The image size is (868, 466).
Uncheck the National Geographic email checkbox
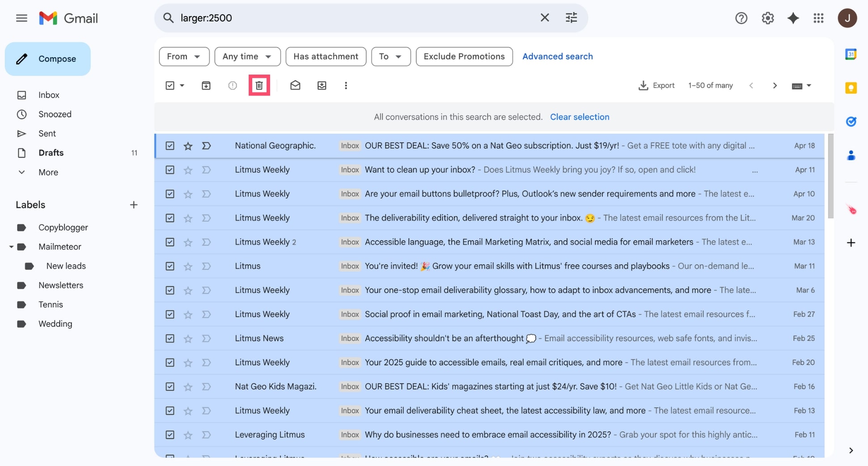coord(170,146)
